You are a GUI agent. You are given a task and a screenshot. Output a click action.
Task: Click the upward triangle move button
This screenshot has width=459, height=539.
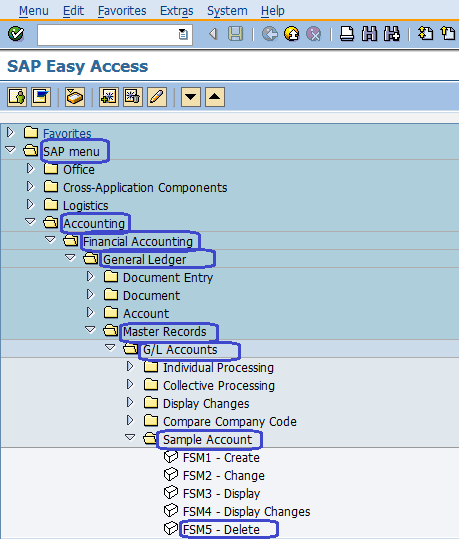coord(215,97)
